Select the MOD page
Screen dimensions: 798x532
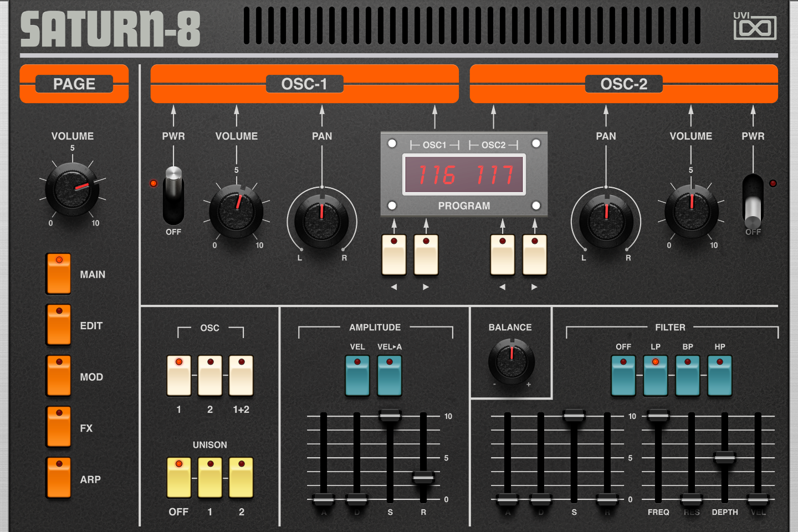pos(58,376)
